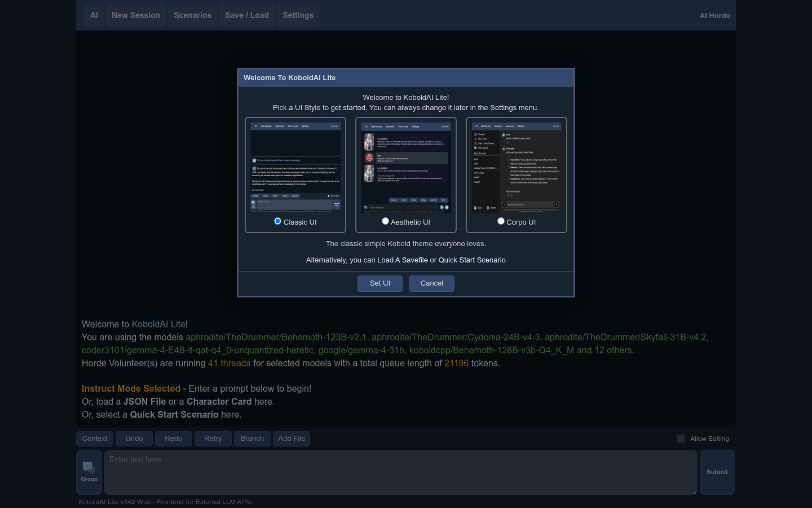This screenshot has width=812, height=508.
Task: Click the 'Instruct Mode Selected' text
Action: pyautogui.click(x=131, y=389)
